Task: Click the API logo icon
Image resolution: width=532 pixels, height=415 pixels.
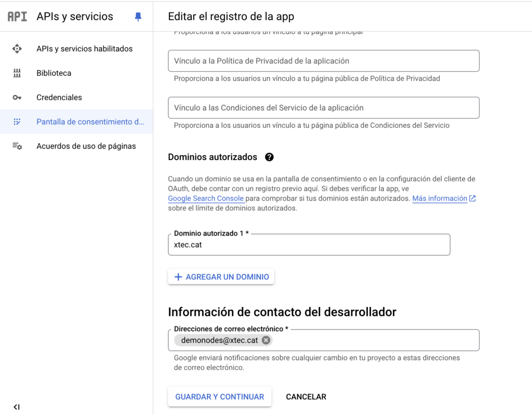Action: pyautogui.click(x=17, y=17)
